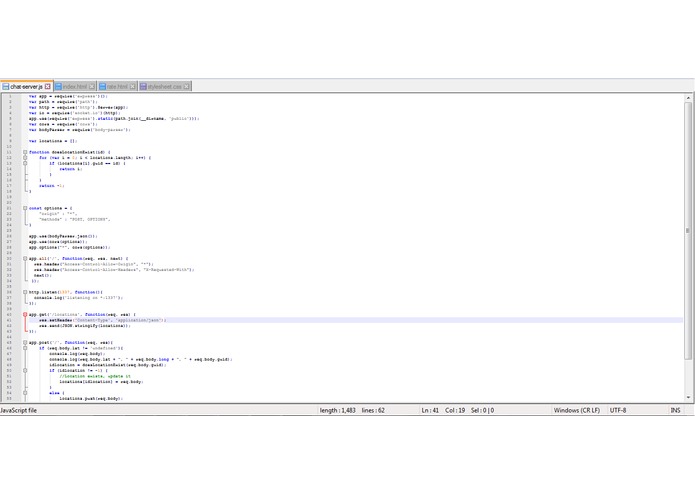Image resolution: width=695 pixels, height=494 pixels.
Task: Open the rate.html tab
Action: click(117, 86)
